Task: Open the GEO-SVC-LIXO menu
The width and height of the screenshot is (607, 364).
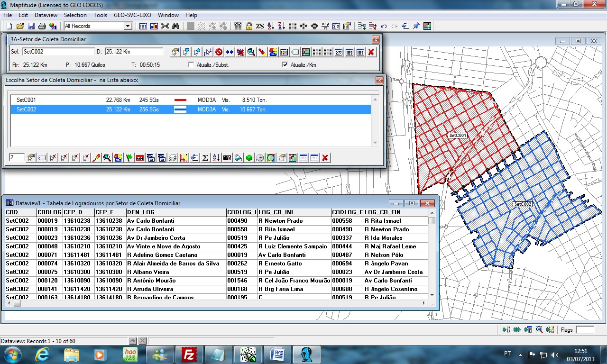Action: [x=132, y=15]
